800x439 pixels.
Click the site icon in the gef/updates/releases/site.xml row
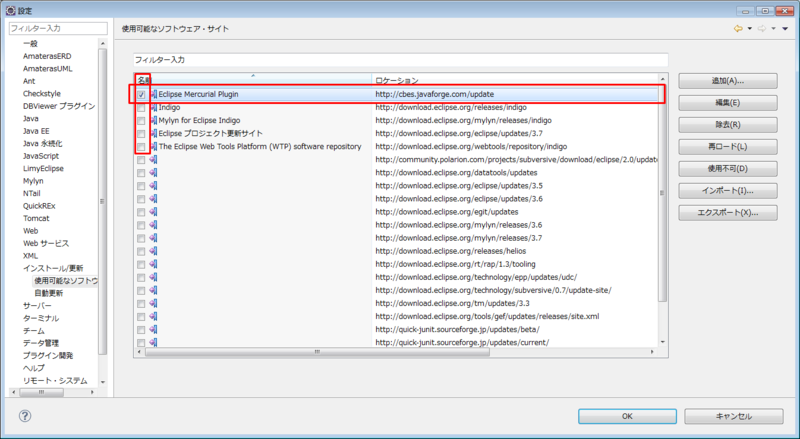[x=153, y=316]
